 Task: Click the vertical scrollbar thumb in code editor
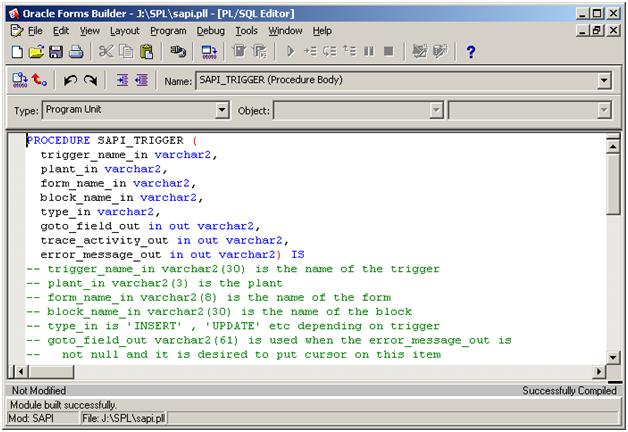pyautogui.click(x=613, y=185)
